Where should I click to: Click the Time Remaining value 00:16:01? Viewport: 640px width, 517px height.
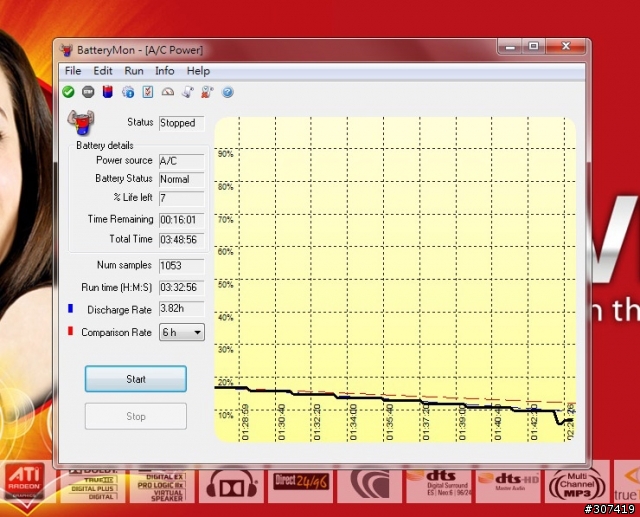coord(182,220)
